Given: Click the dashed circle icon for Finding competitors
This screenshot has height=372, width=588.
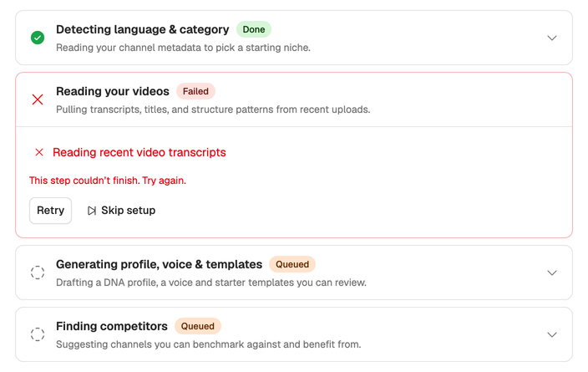Looking at the screenshot, I should 38,334.
